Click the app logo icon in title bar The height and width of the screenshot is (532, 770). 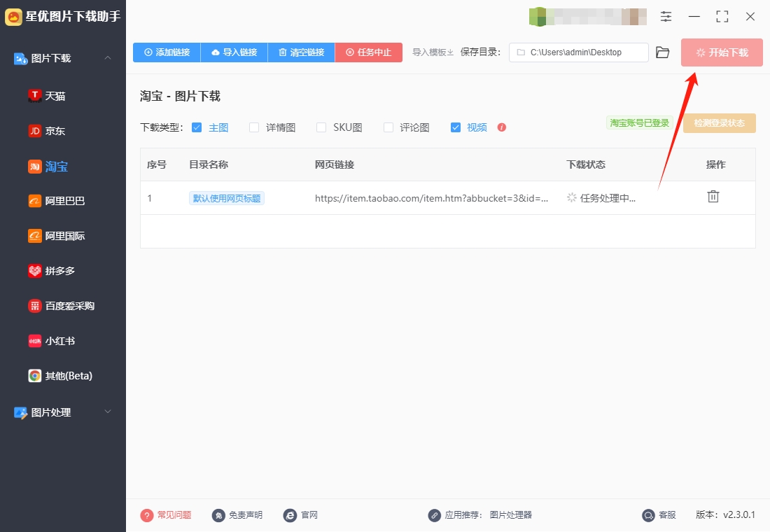[13, 17]
